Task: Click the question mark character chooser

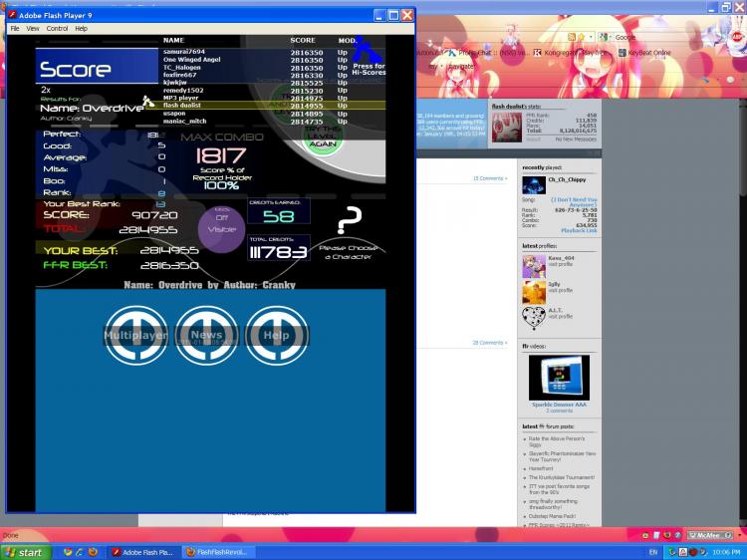Action: (349, 220)
